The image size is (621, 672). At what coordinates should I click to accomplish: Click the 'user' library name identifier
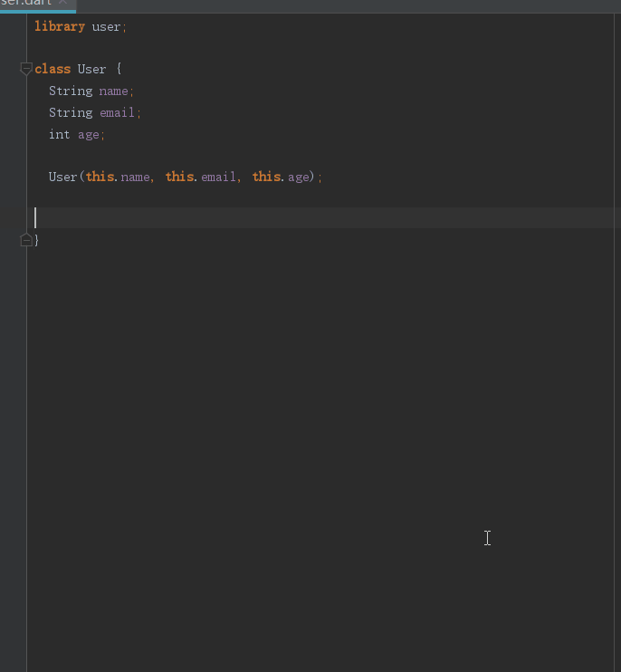click(106, 26)
